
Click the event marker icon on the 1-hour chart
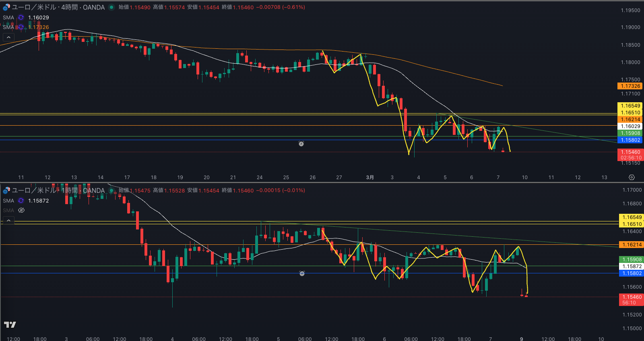pos(302,273)
